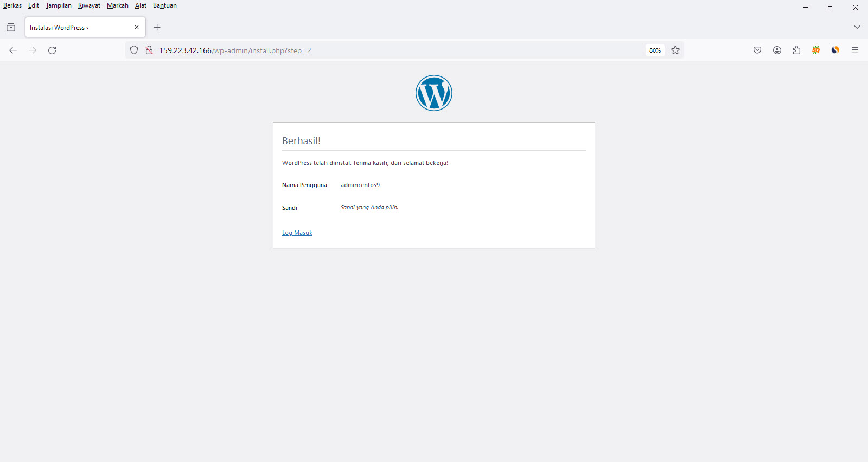Open the tracking protection shield icon
The height and width of the screenshot is (462, 868).
pyautogui.click(x=134, y=50)
